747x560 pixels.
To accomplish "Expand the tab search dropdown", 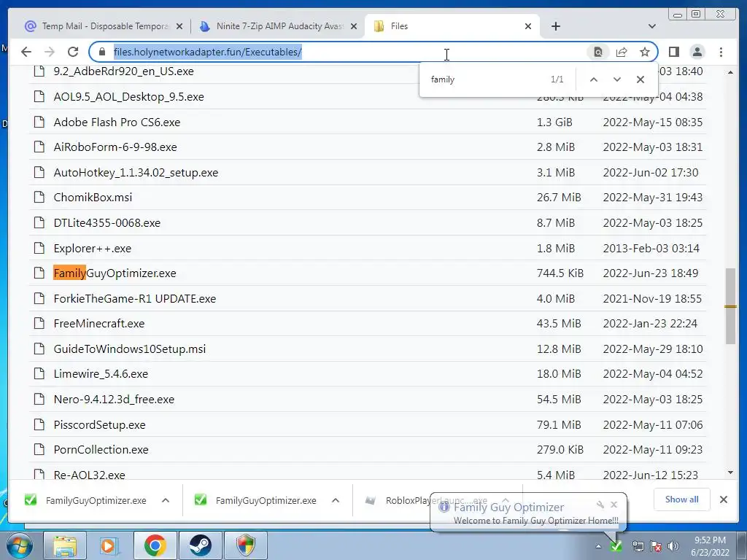I will coord(652,26).
